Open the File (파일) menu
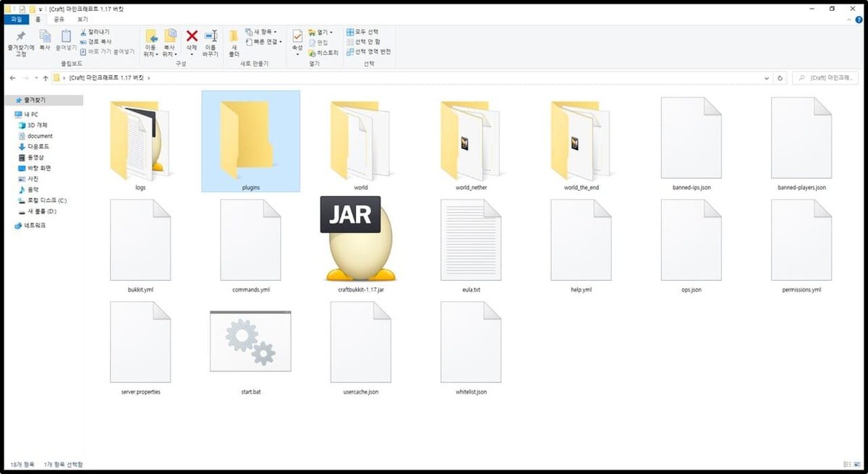This screenshot has height=474, width=868. (x=17, y=20)
